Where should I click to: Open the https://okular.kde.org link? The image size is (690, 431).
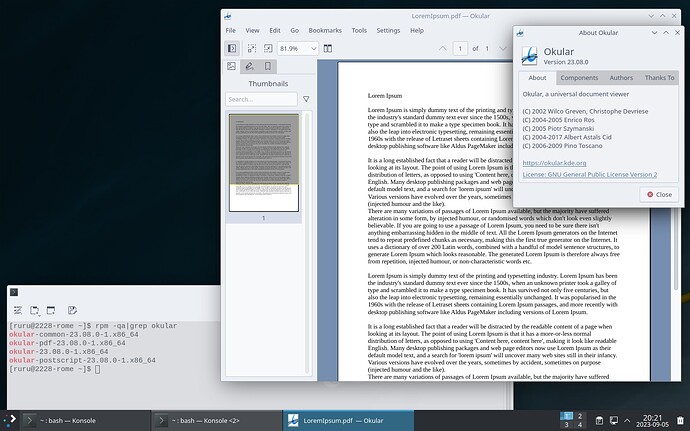point(554,163)
